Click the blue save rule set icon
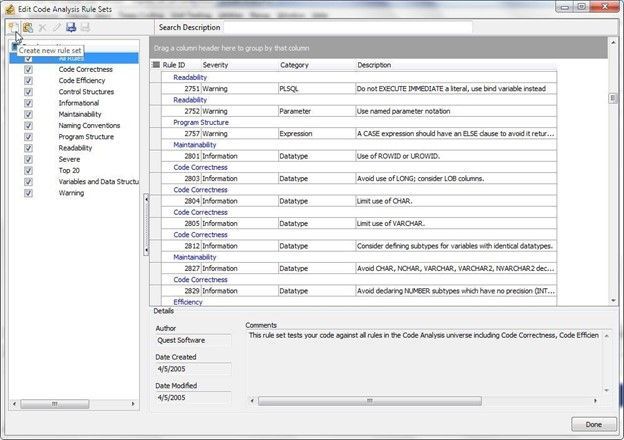 tap(71, 27)
